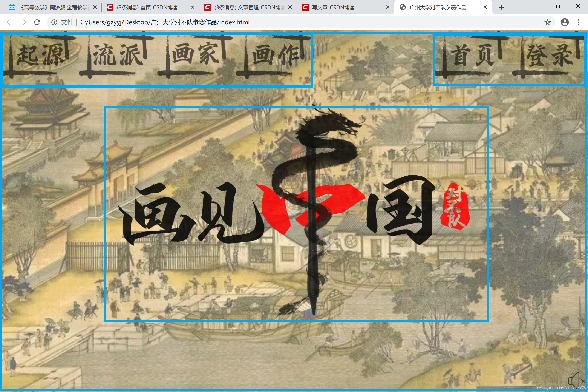Click the 画见中国 logo banner
This screenshot has height=392, width=588.
pos(297,214)
